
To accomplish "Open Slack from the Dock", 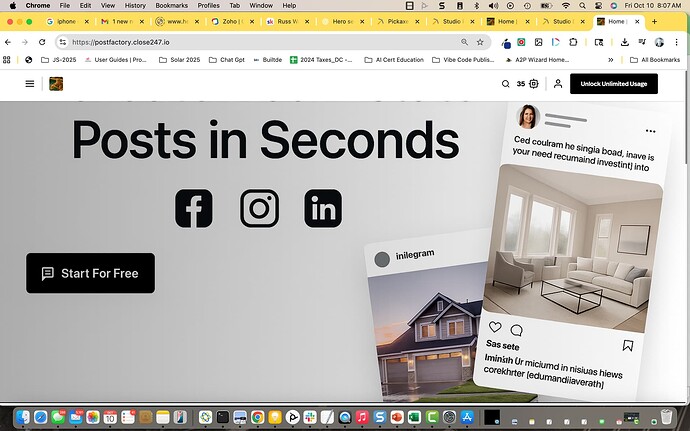I will (x=310, y=417).
